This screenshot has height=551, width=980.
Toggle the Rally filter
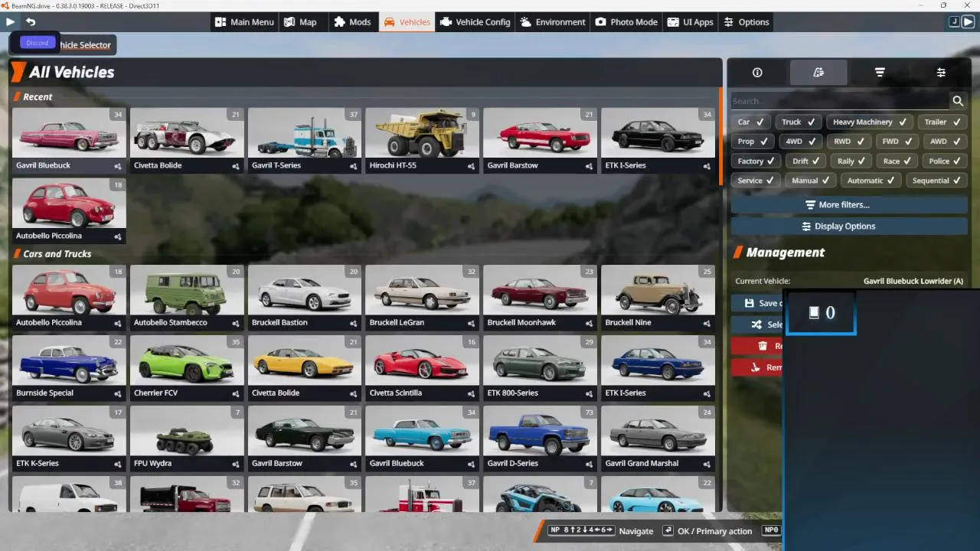pyautogui.click(x=851, y=161)
